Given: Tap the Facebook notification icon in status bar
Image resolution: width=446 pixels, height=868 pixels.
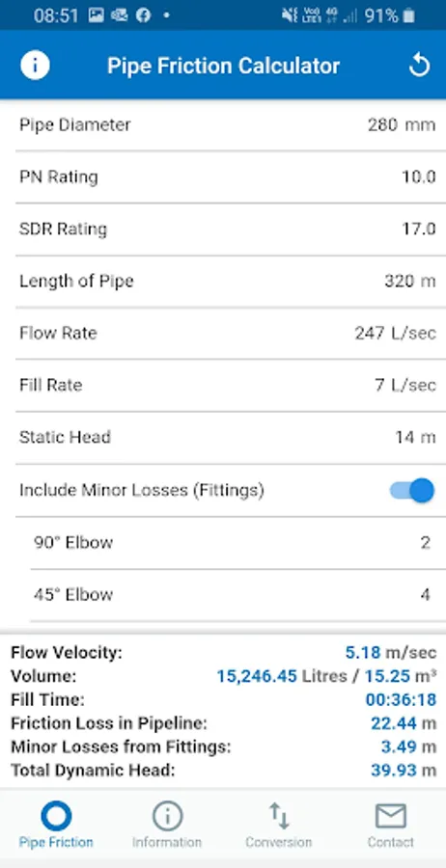Looking at the screenshot, I should (x=144, y=16).
